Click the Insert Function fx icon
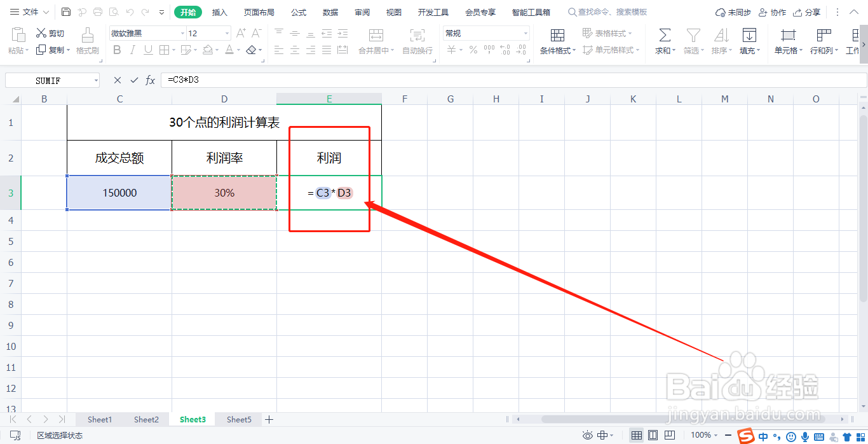The image size is (868, 444). (x=150, y=80)
